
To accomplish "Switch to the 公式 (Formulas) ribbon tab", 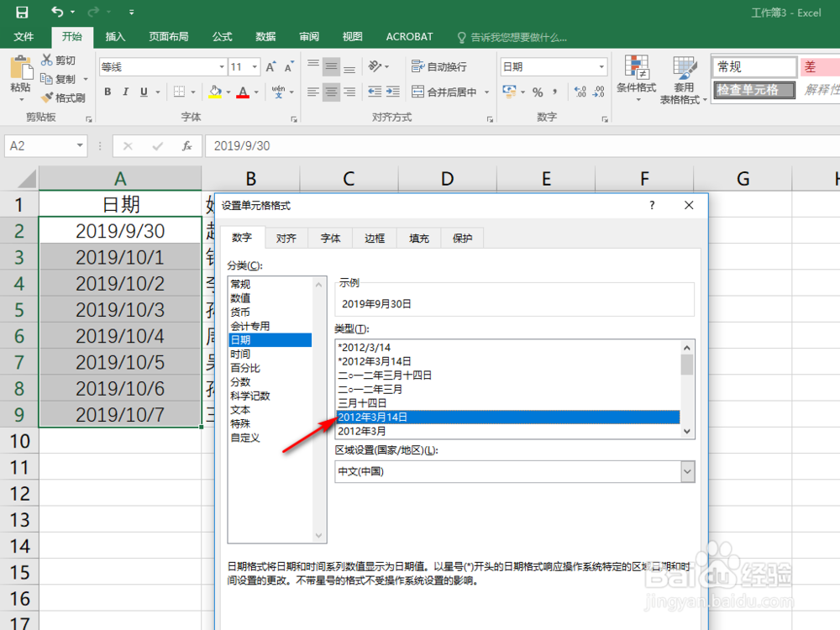I will click(222, 36).
